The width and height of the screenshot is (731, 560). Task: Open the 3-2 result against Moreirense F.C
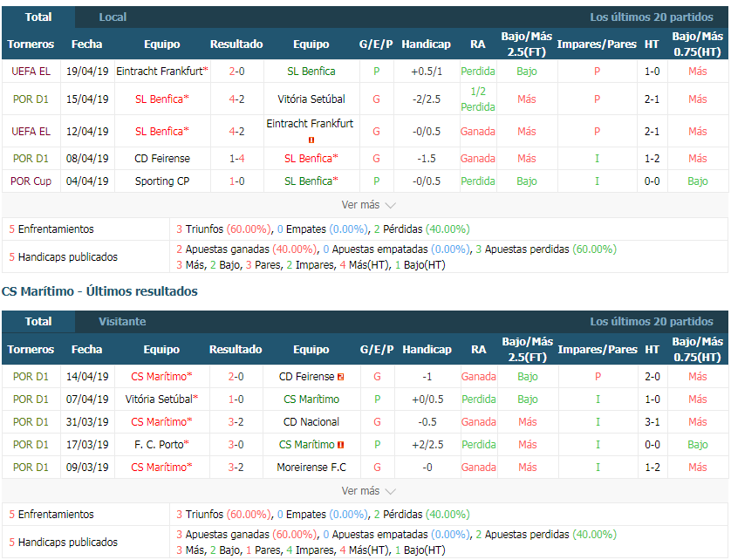236,468
